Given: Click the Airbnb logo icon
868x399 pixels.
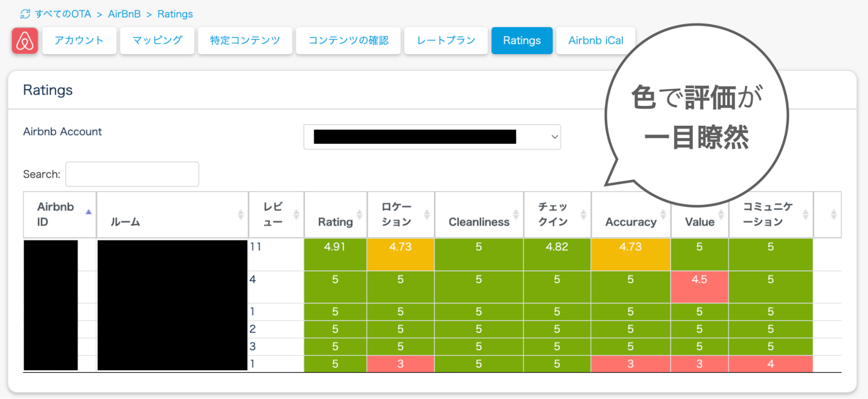Looking at the screenshot, I should click(x=25, y=41).
